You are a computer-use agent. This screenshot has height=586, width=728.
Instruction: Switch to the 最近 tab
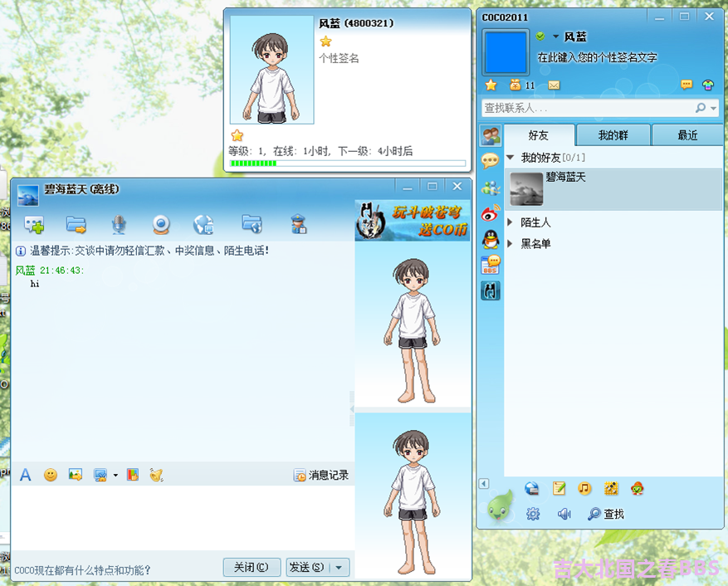coord(687,135)
